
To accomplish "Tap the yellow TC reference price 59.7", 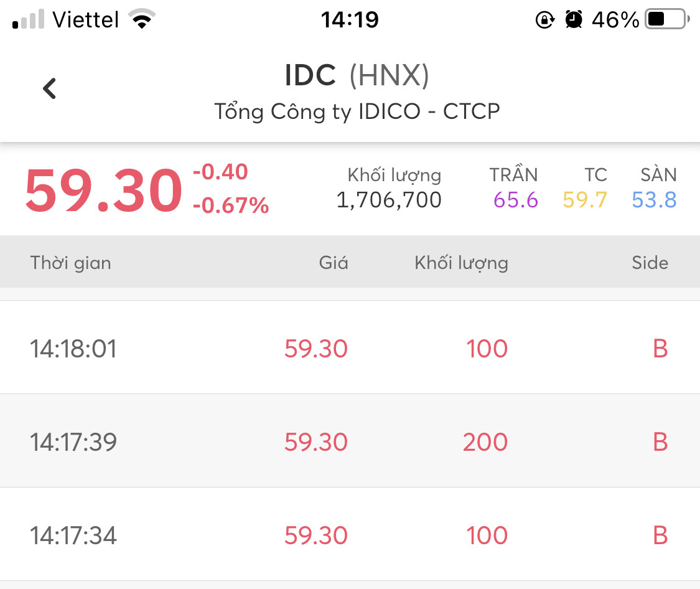I will point(585,200).
